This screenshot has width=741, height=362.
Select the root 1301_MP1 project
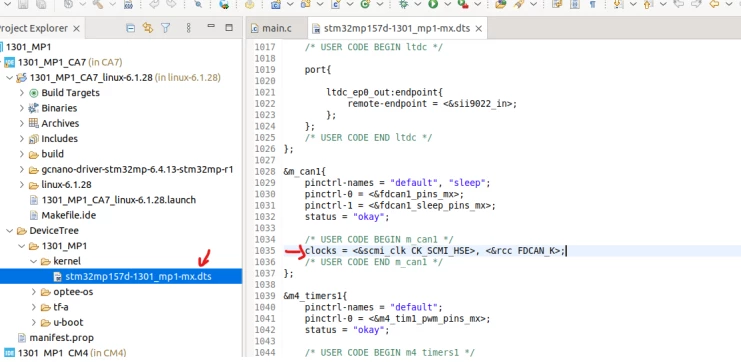pyautogui.click(x=28, y=47)
